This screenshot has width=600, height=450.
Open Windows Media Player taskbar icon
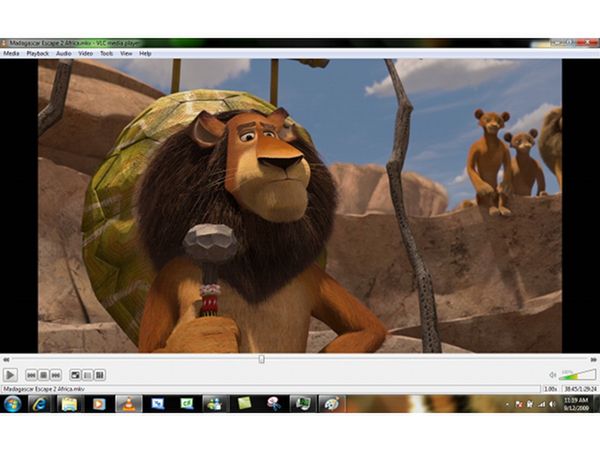pyautogui.click(x=99, y=404)
